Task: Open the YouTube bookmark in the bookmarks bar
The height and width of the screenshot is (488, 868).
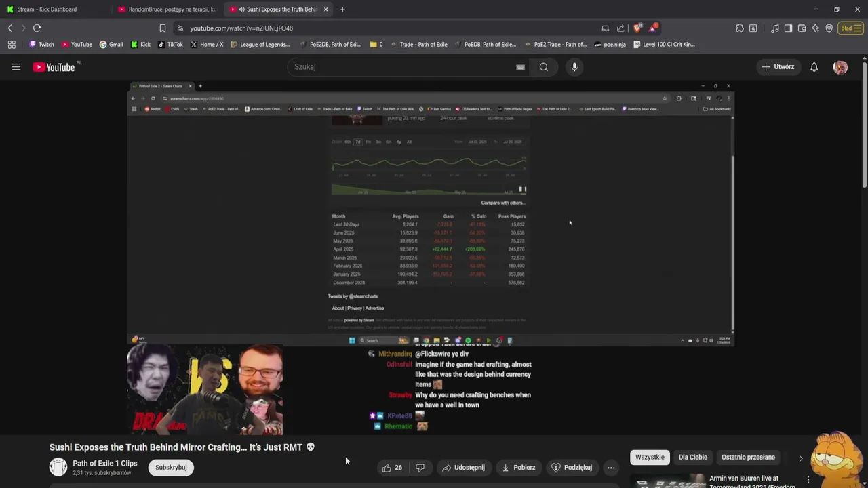Action: (77, 45)
